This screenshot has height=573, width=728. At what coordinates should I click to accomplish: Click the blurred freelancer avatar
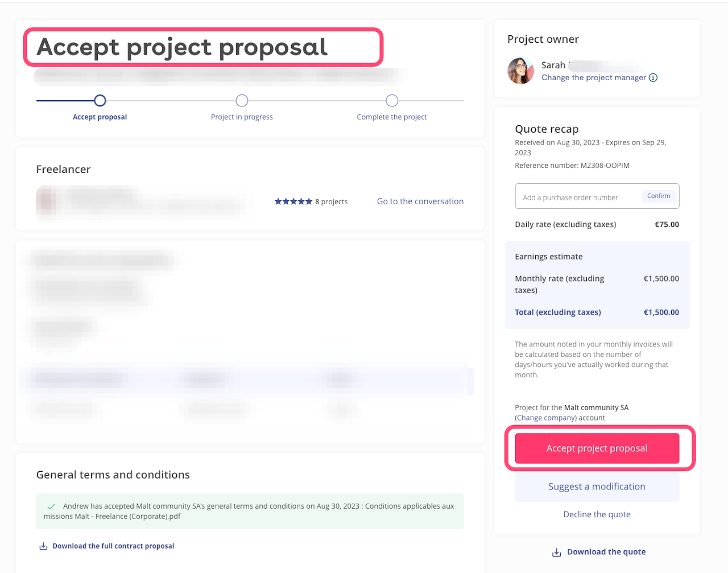(x=48, y=201)
